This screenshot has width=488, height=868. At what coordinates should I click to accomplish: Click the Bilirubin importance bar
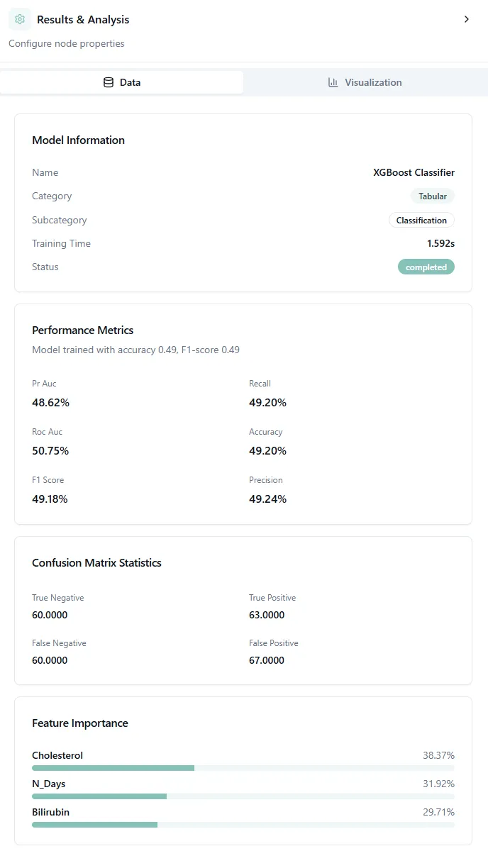243,825
